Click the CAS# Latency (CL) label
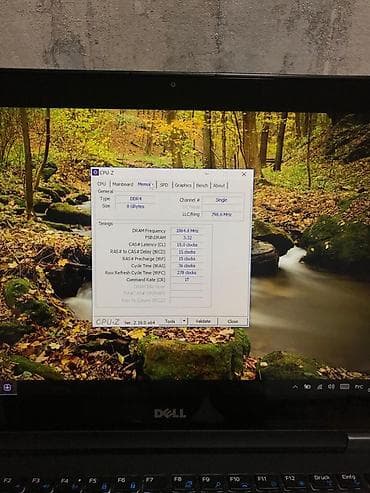This screenshot has width=370, height=493. coord(147,245)
